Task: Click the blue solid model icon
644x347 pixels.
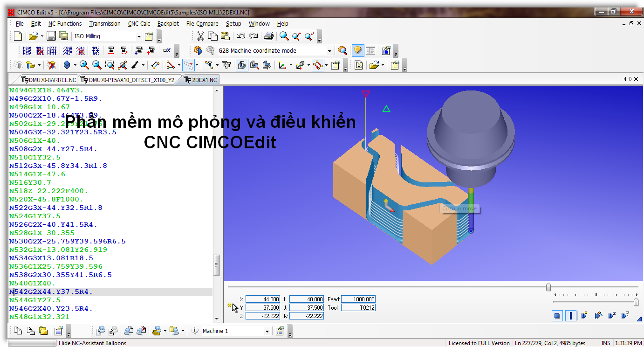Action: 67,65
